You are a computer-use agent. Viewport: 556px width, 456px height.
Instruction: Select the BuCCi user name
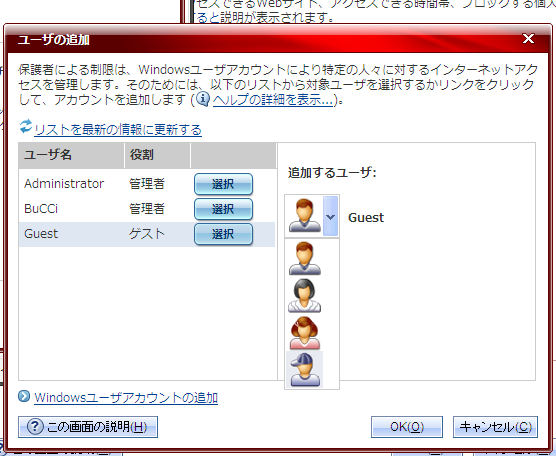(x=41, y=208)
